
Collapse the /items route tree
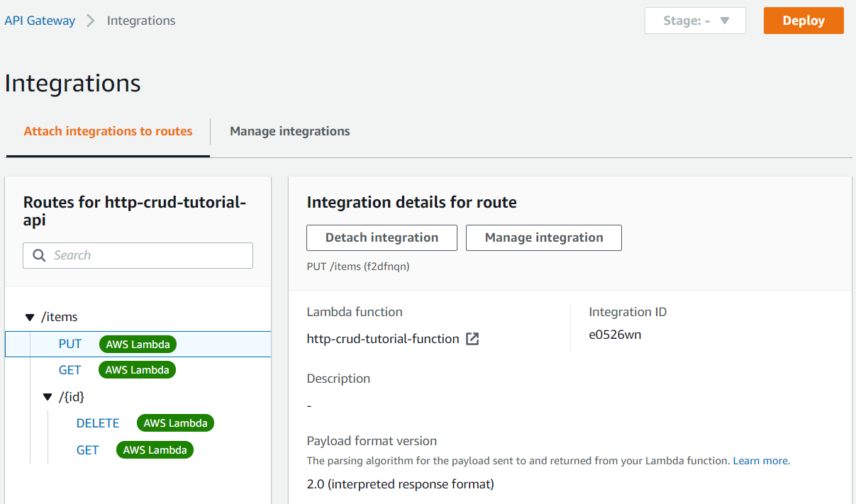[x=30, y=318]
